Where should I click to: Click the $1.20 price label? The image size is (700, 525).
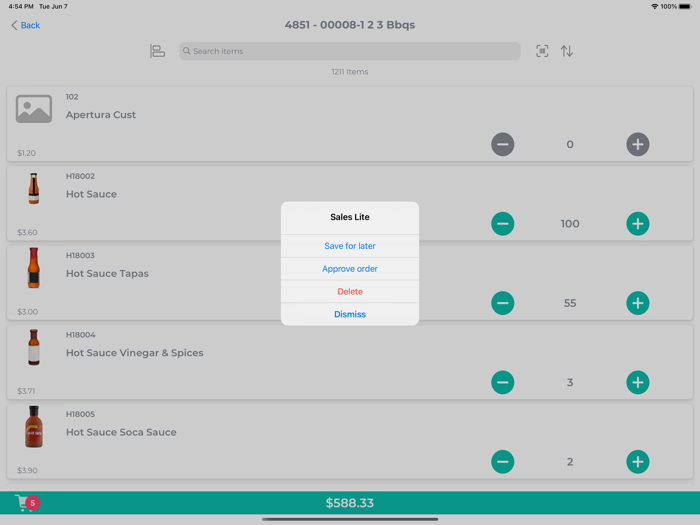coord(26,153)
